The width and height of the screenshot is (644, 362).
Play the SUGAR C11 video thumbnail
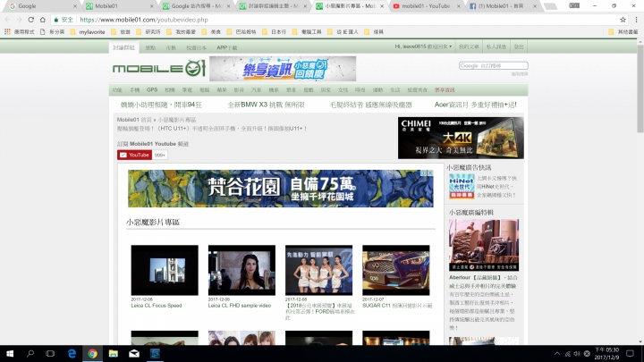click(396, 270)
